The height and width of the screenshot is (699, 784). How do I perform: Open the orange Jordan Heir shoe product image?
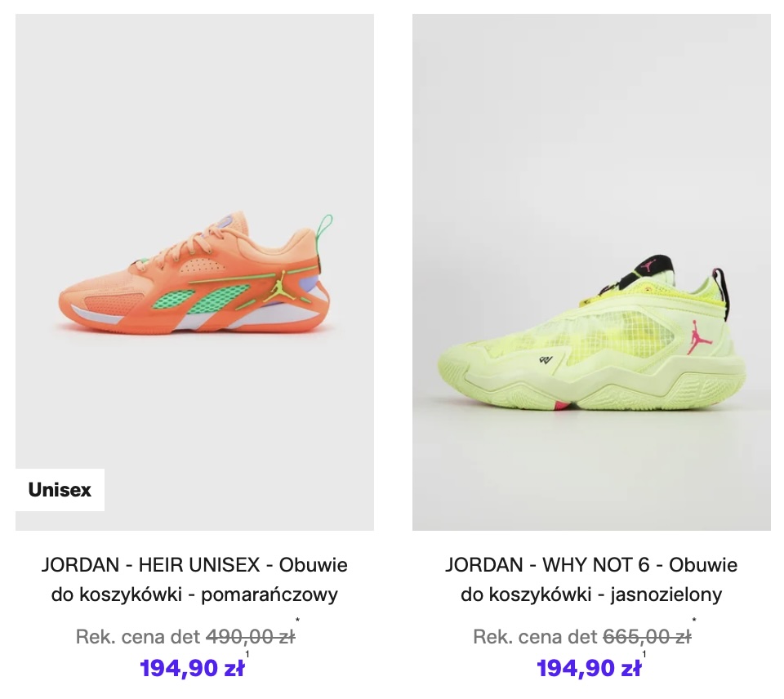coord(194,272)
